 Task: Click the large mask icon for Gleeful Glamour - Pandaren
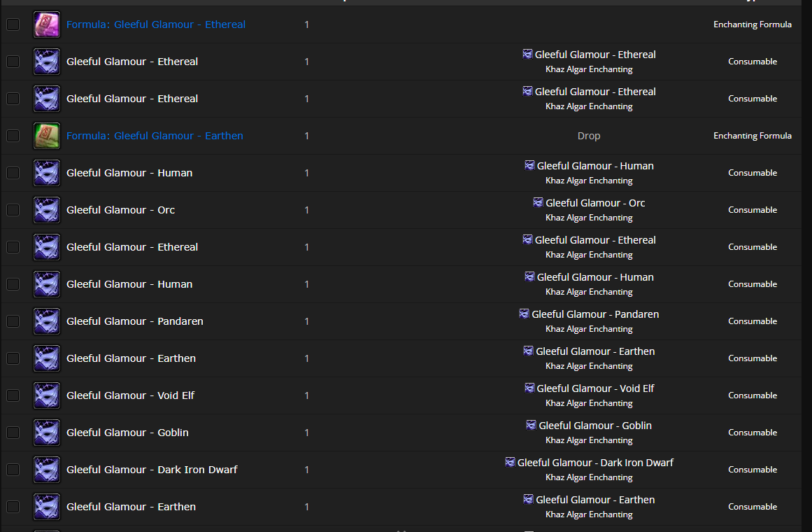tap(47, 321)
